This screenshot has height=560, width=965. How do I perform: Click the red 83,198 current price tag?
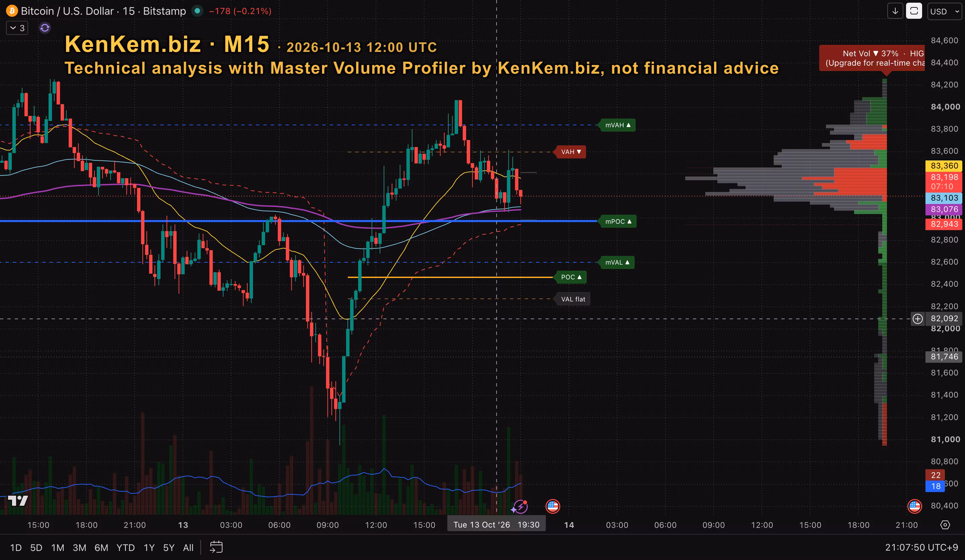click(944, 182)
